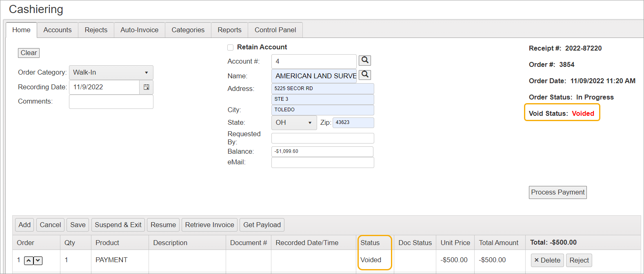Image resolution: width=644 pixels, height=274 pixels.
Task: Click the Clear button
Action: point(29,53)
